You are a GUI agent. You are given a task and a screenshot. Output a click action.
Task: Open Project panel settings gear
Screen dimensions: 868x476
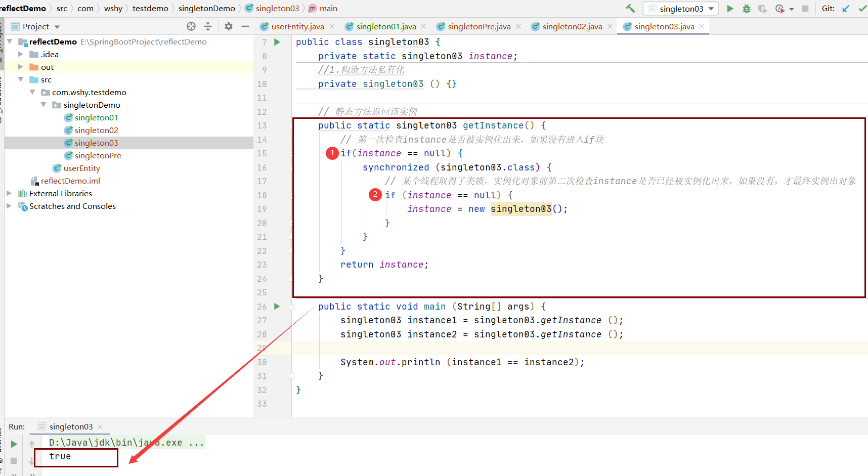[229, 26]
